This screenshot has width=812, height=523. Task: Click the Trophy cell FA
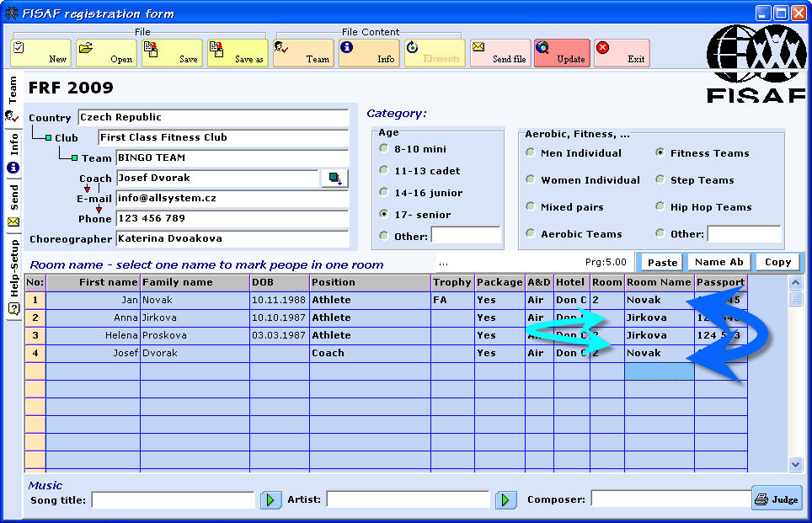tap(452, 300)
